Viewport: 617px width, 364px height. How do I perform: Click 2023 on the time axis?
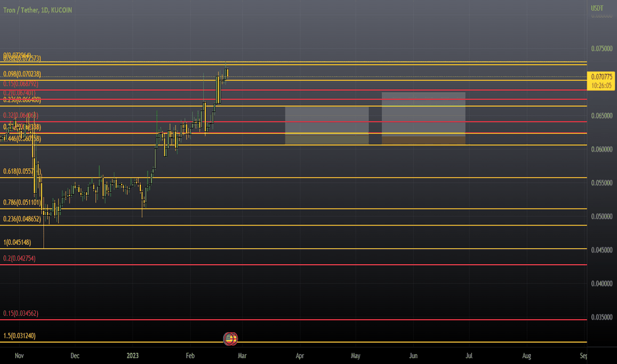[x=132, y=356]
